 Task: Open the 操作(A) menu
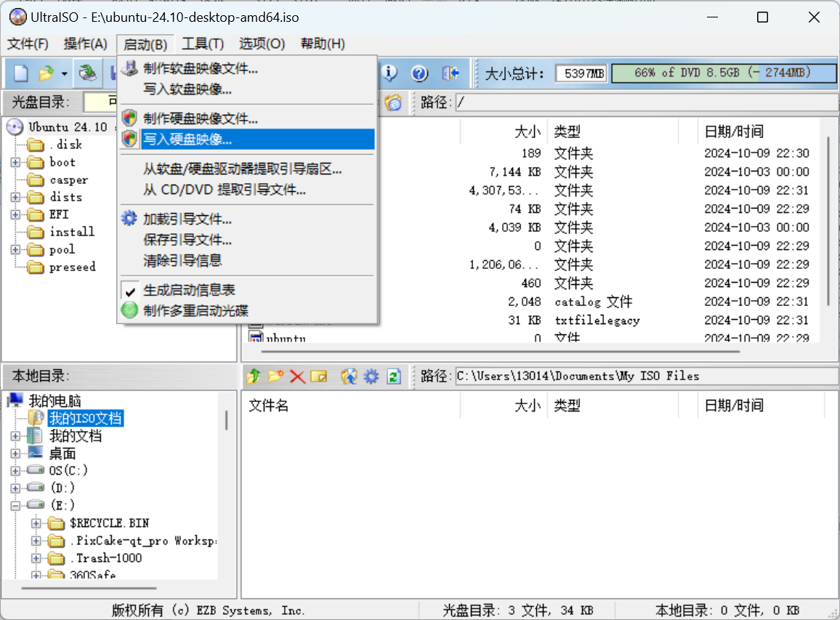point(85,44)
